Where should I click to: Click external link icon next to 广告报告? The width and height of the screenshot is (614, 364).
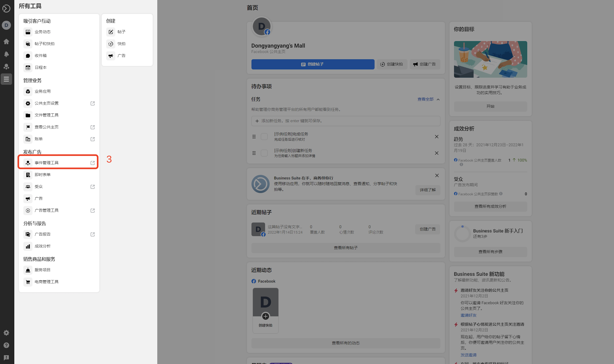click(x=93, y=234)
